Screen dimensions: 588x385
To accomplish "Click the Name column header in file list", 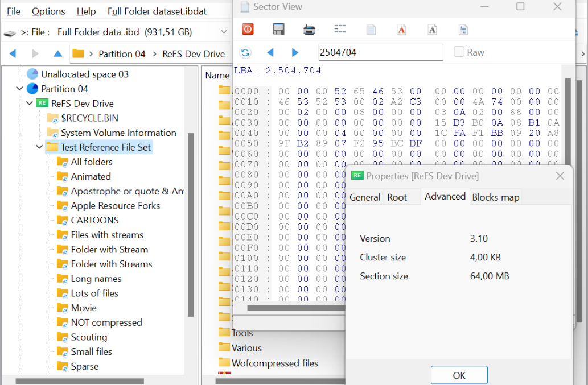I will (x=217, y=75).
